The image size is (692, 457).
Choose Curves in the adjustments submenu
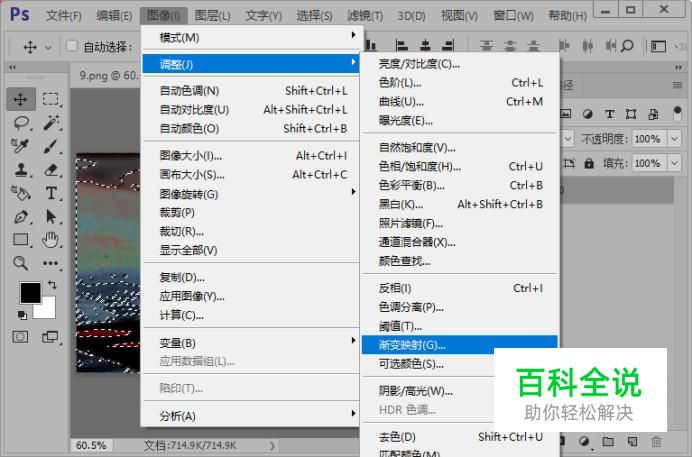459,102
